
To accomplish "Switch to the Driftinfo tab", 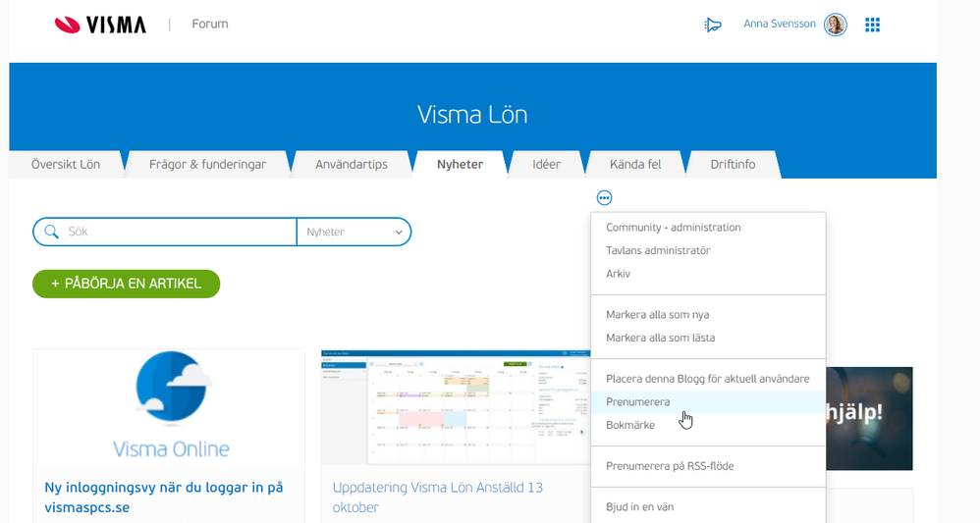I will point(733,164).
